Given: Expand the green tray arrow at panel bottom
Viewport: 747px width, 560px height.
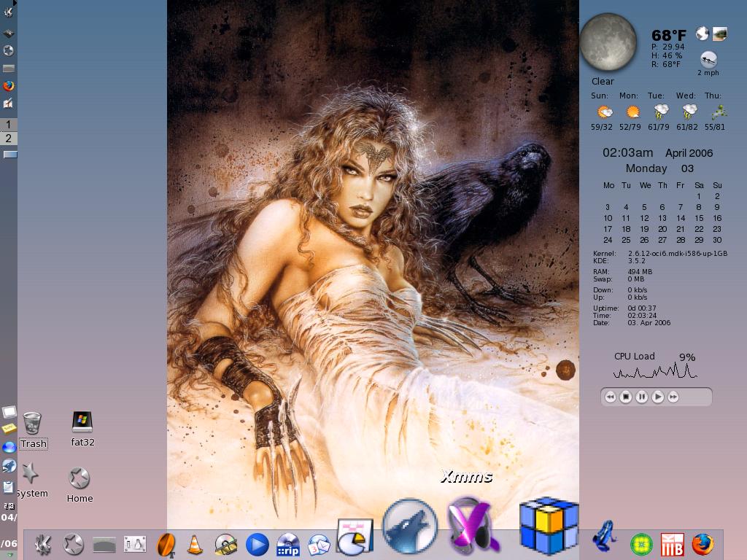Looking at the screenshot, I should 9,556.
